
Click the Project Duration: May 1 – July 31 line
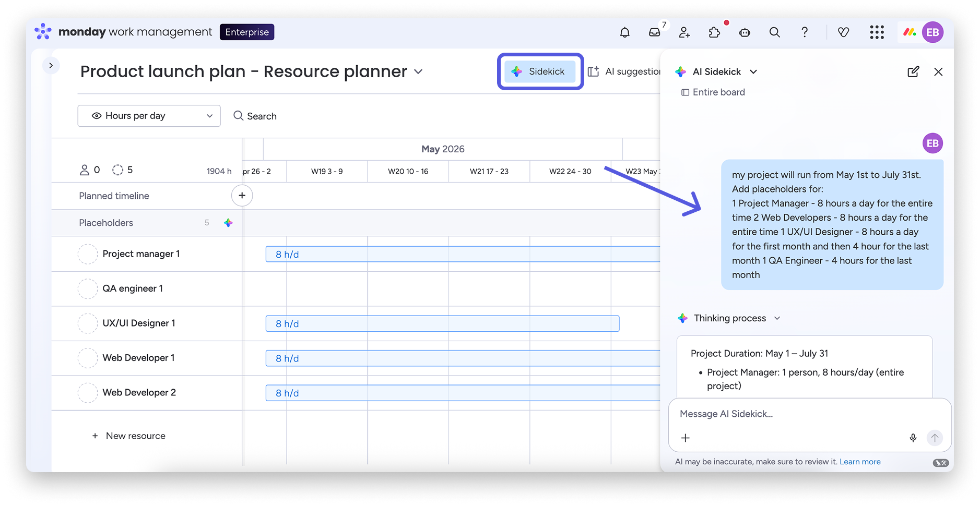(759, 353)
